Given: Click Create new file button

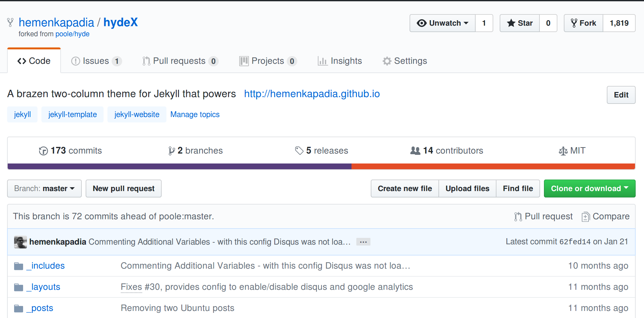Looking at the screenshot, I should [405, 188].
